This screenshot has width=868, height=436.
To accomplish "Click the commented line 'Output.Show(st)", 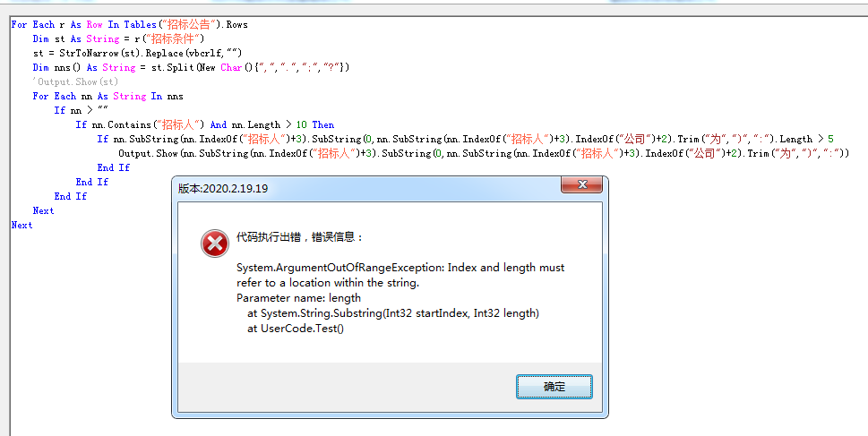I will coord(75,81).
